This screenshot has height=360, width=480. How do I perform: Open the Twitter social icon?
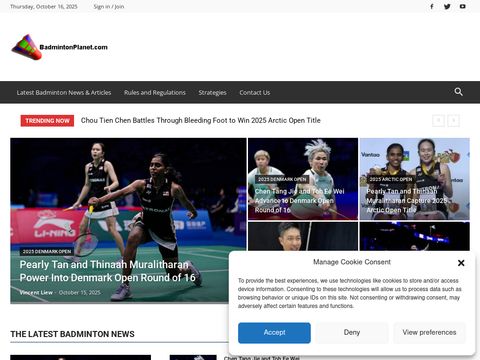point(447,6)
